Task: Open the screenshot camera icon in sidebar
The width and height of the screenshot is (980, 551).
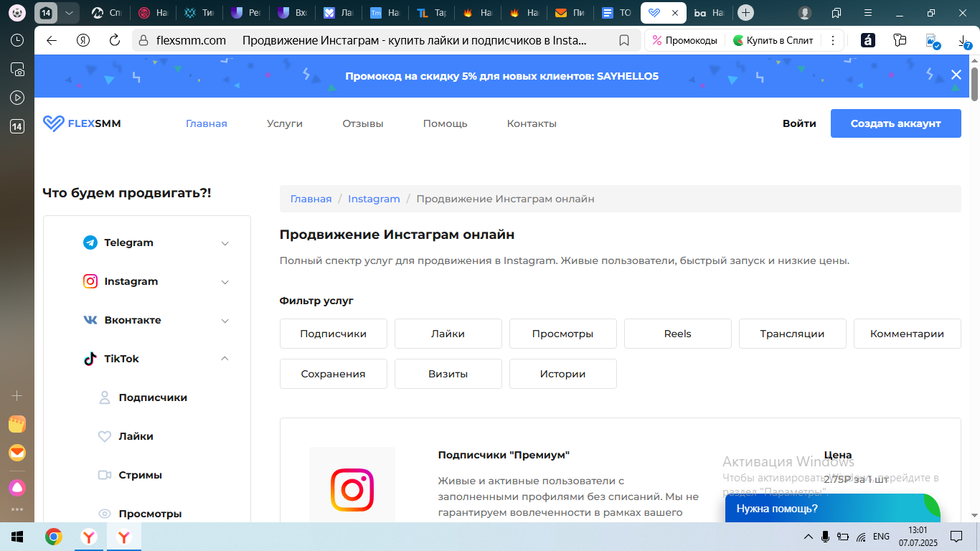Action: 17,69
